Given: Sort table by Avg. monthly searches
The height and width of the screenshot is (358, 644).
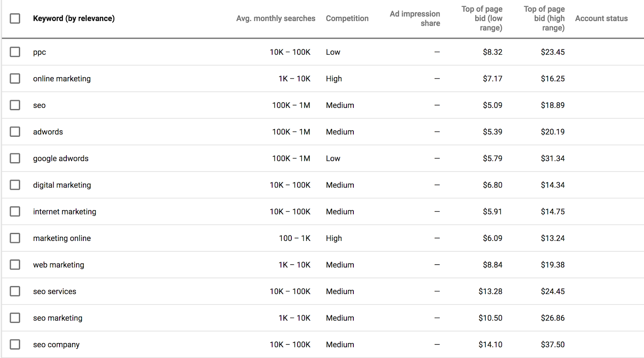Looking at the screenshot, I should tap(276, 19).
